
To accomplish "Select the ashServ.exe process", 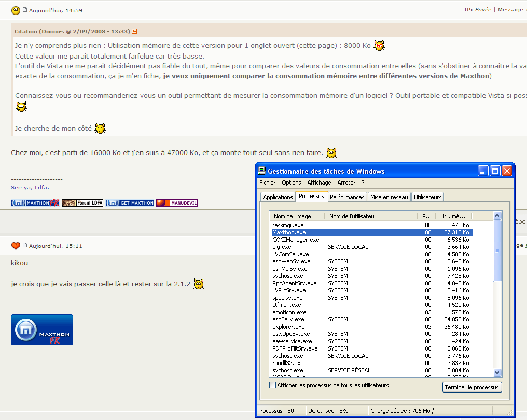I will (372, 319).
